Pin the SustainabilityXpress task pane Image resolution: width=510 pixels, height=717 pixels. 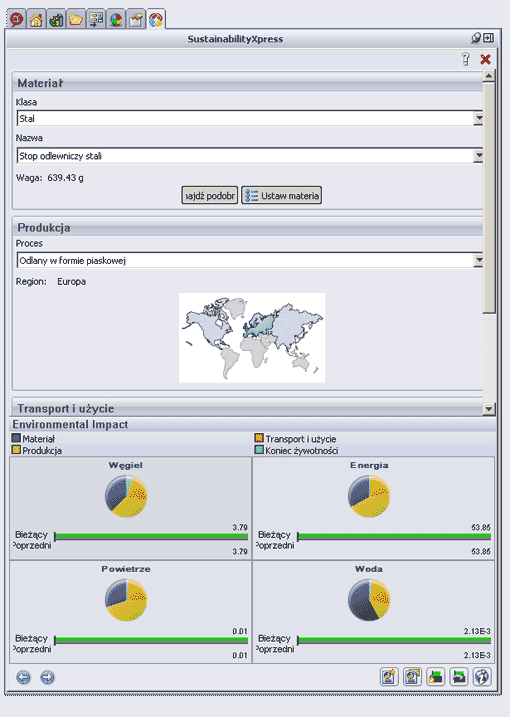476,38
